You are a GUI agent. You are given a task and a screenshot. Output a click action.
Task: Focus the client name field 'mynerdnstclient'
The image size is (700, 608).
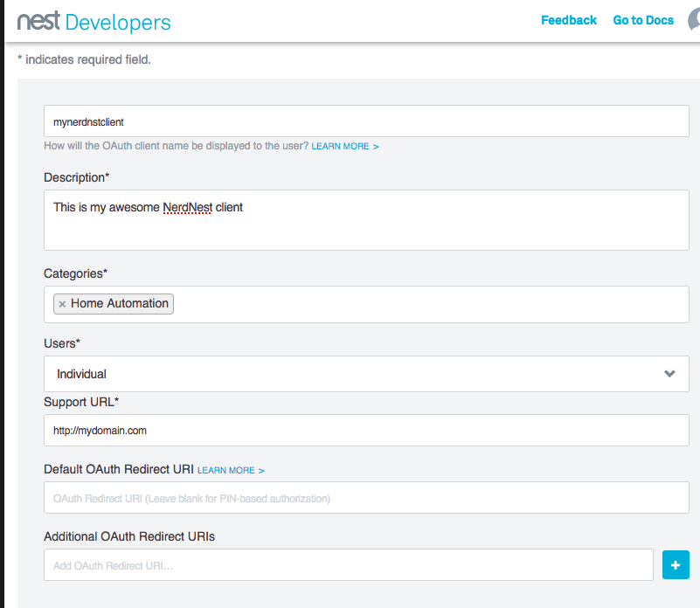[366, 121]
